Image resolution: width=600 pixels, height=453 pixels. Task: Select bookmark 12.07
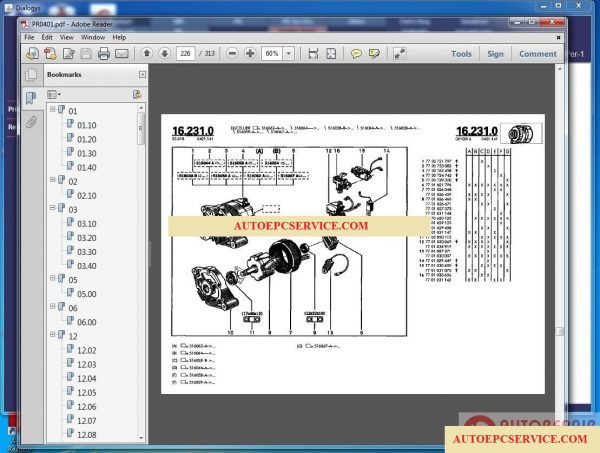[x=86, y=421]
